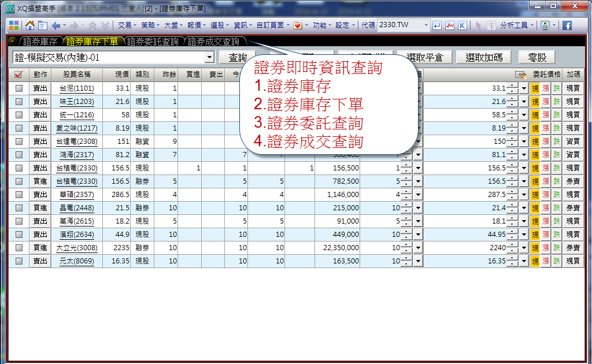This screenshot has height=364, width=592.
Task: Click the blue back arrow icon
Action: point(56,25)
